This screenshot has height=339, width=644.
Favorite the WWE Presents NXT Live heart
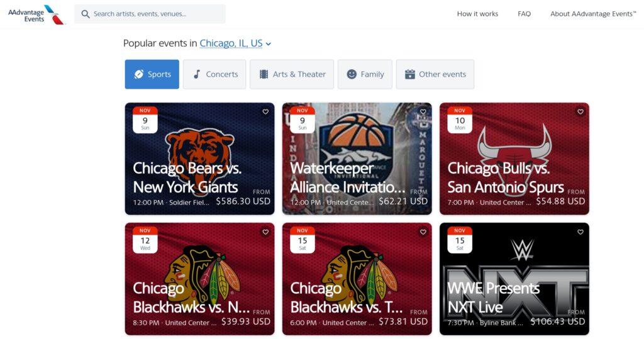580,232
